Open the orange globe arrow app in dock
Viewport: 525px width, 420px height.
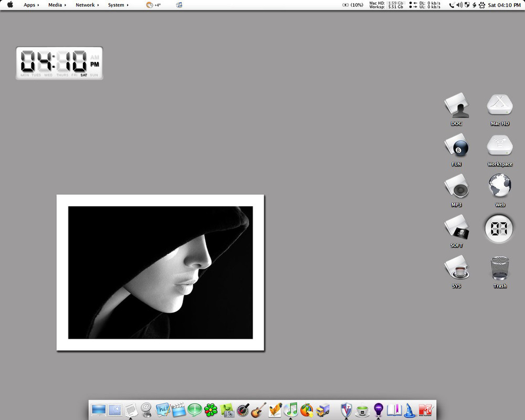(x=307, y=410)
